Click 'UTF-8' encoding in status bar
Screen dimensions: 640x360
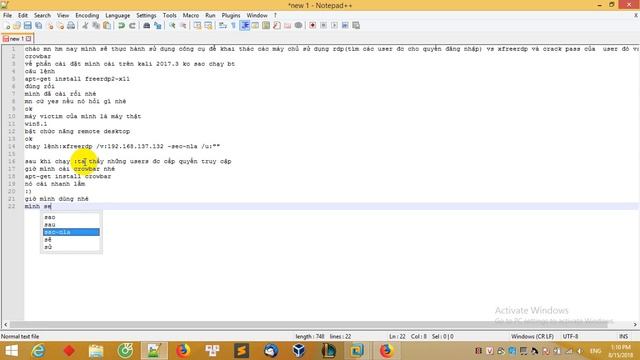570,336
